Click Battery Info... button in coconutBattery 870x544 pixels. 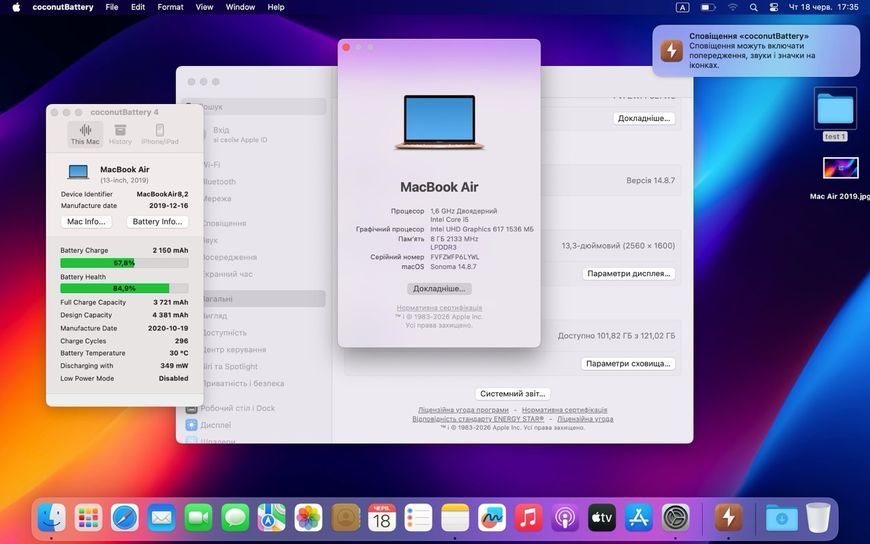coord(157,221)
